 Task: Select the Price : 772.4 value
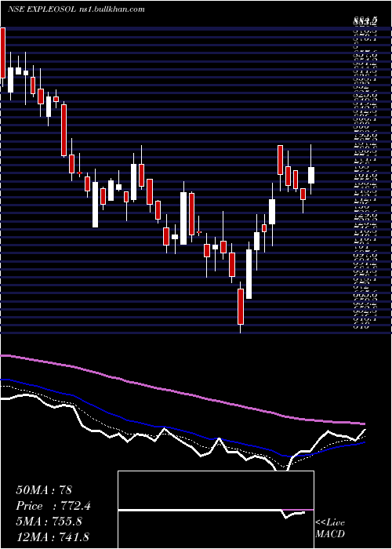[53, 506]
